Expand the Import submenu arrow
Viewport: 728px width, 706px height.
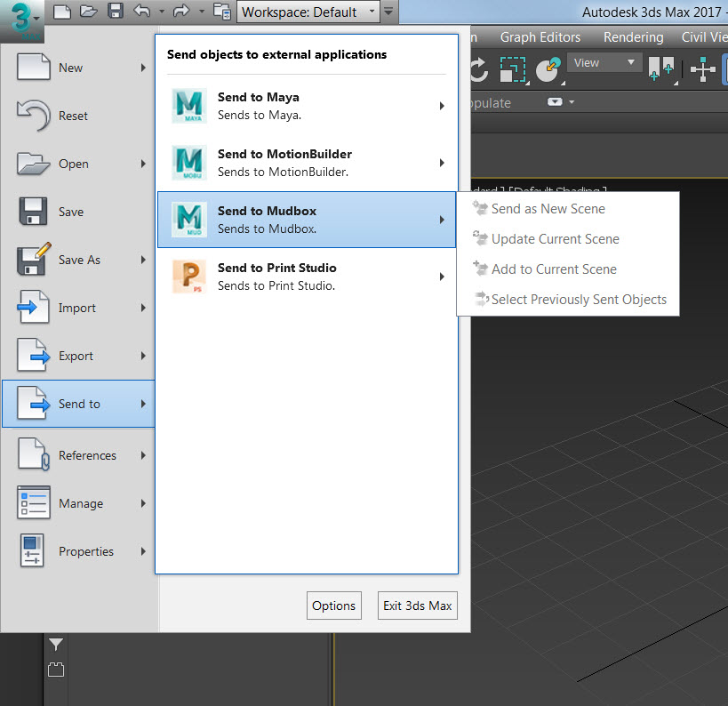pyautogui.click(x=143, y=308)
